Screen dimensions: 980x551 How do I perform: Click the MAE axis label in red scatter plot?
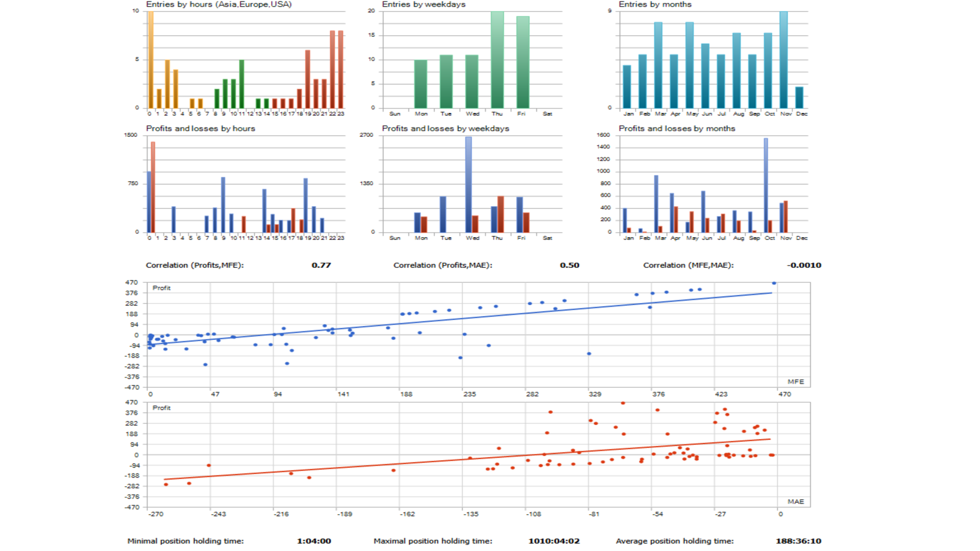click(x=795, y=502)
